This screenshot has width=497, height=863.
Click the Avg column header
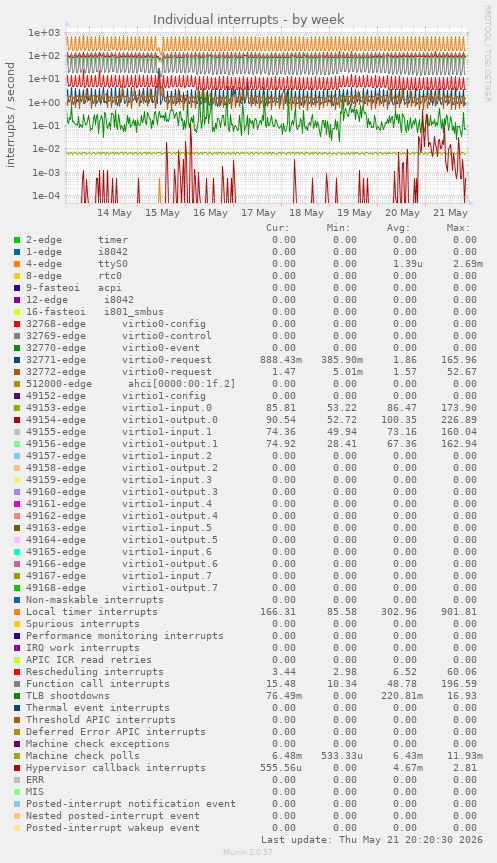[398, 228]
